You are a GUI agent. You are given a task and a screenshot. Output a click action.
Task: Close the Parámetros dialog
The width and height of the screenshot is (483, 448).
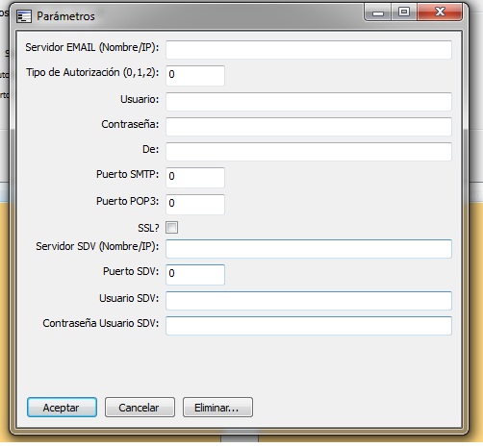coord(440,12)
